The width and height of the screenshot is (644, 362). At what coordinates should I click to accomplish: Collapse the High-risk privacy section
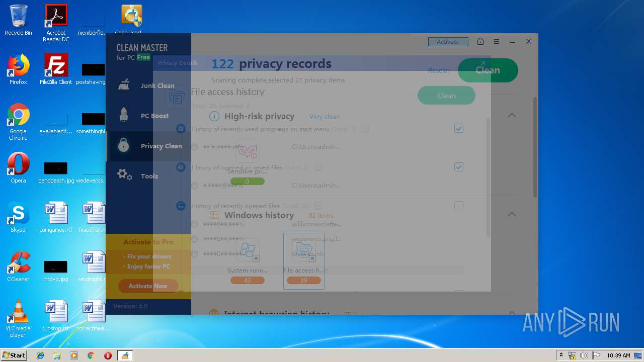pos(512,116)
